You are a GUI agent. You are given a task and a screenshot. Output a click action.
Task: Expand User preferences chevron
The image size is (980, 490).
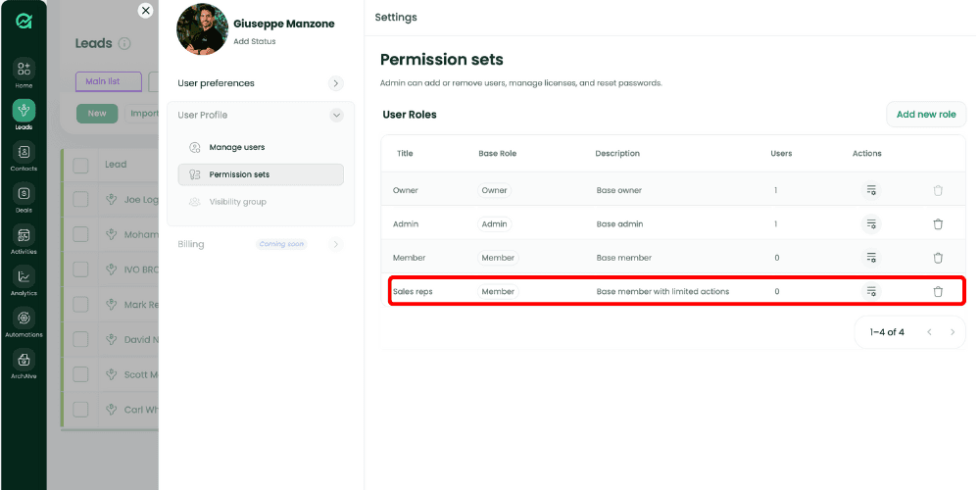click(335, 83)
